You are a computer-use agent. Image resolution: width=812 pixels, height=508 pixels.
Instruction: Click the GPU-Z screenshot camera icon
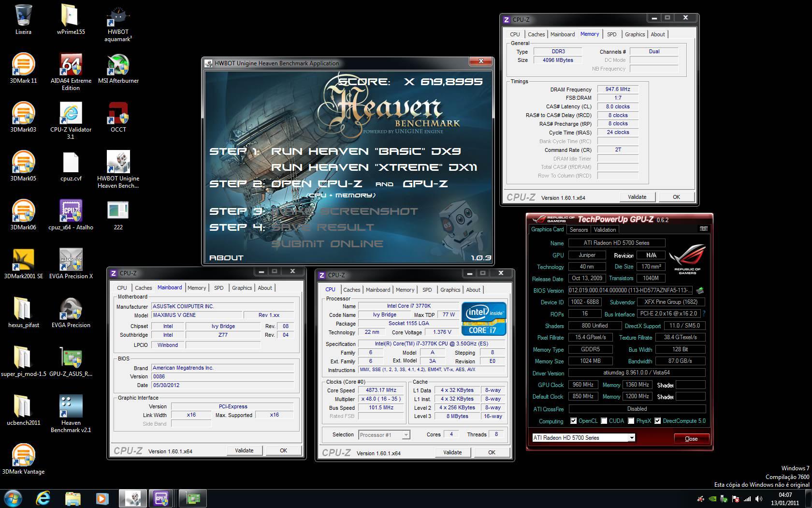click(x=704, y=228)
